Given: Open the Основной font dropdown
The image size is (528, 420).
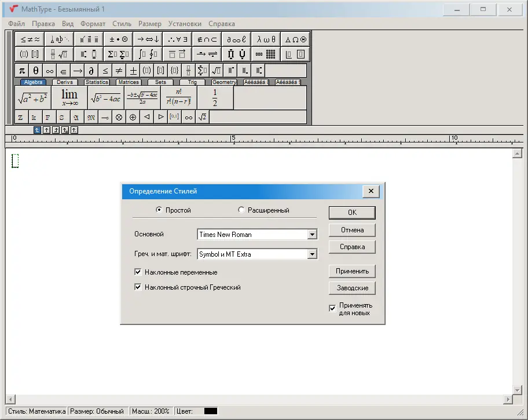Looking at the screenshot, I should coord(313,234).
